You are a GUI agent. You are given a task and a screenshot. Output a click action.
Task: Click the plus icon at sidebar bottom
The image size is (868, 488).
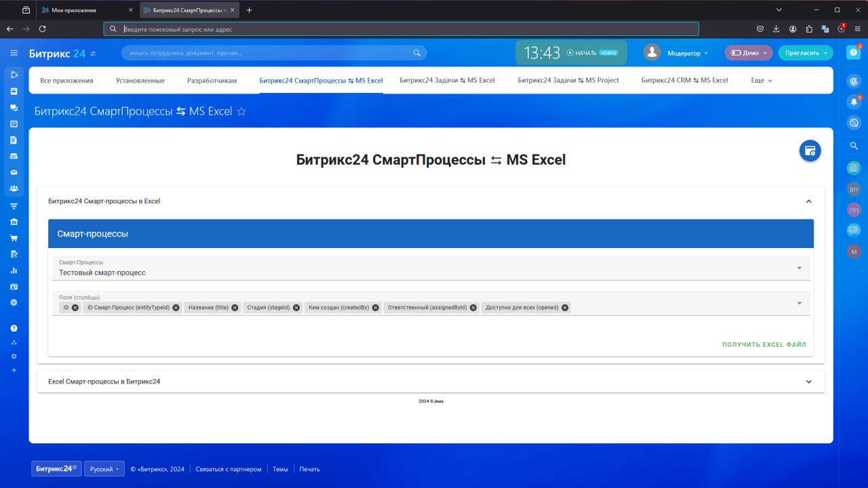pos(14,370)
